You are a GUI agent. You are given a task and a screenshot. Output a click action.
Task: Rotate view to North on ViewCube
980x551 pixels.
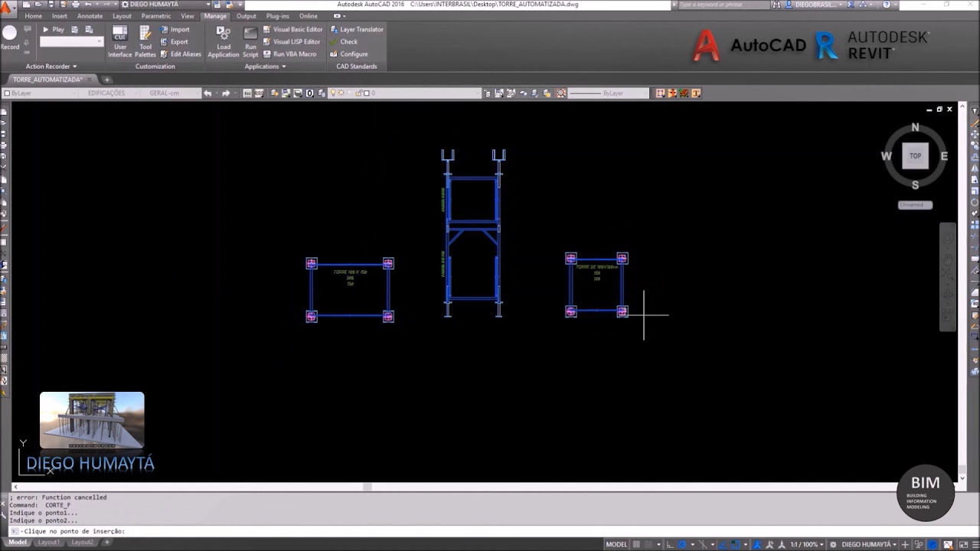pos(915,128)
